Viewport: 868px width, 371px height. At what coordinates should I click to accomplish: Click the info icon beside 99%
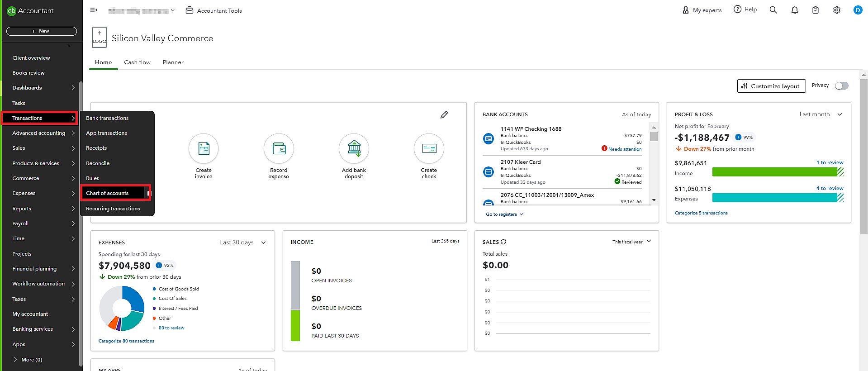tap(738, 137)
